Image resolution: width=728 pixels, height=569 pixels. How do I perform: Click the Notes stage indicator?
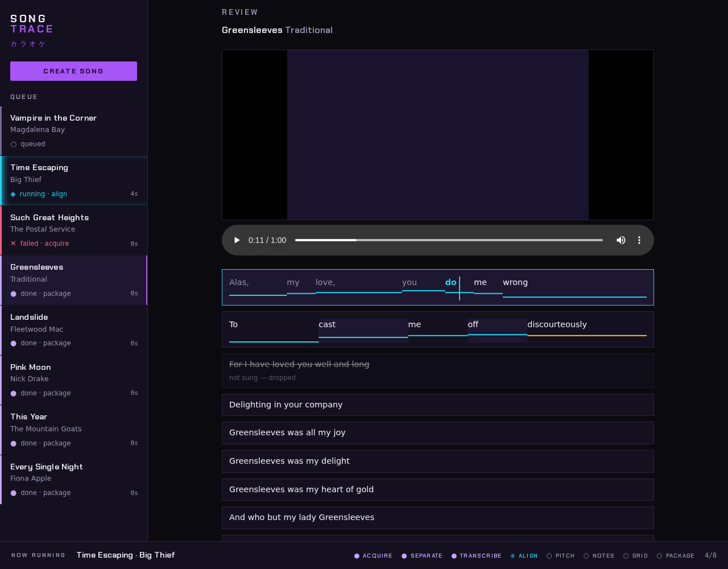(599, 556)
